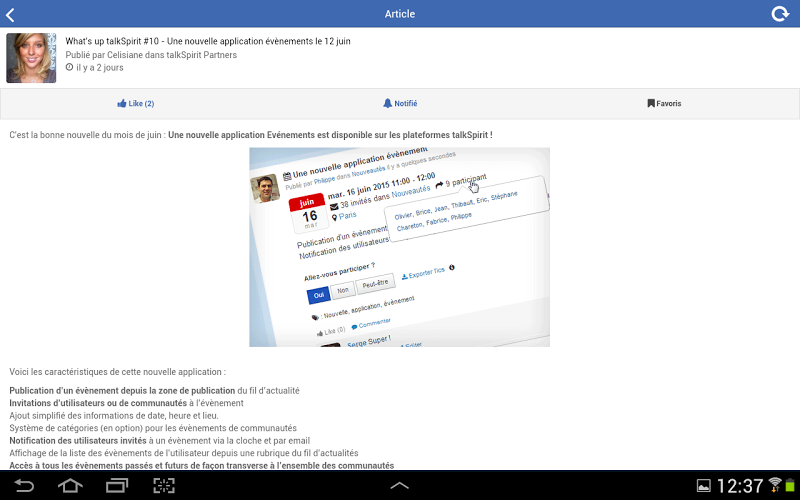
Task: Expand the navigation bar up-chevron
Action: [399, 485]
